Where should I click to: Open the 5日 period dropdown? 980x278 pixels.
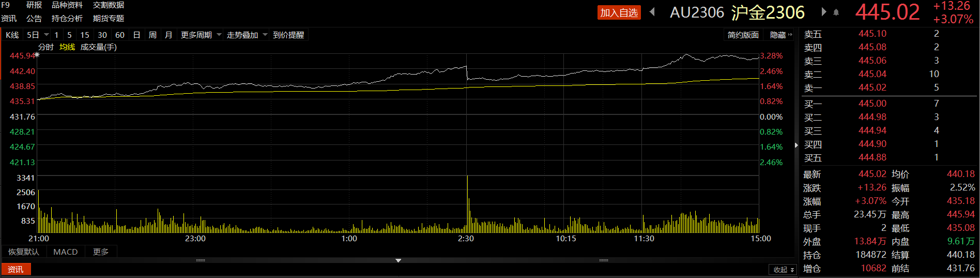(38, 35)
